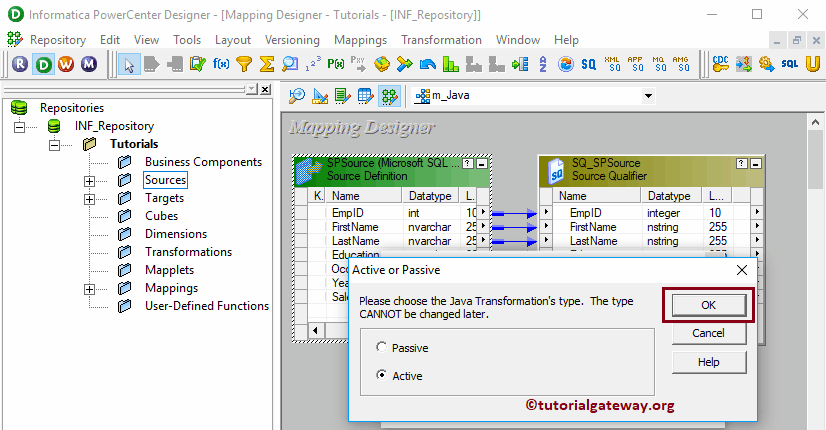
Task: Click the EmpID row in SQ_SPSource
Action: coord(652,212)
